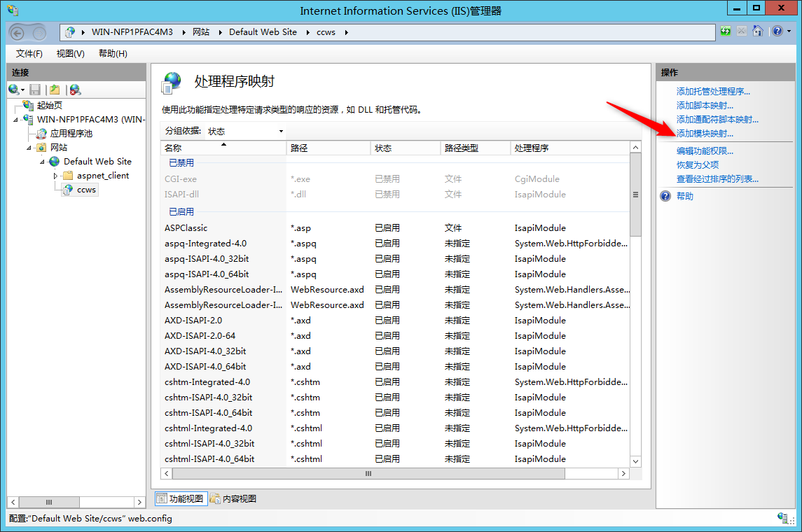
Task: Click the 添加通配符脚本映射... link
Action: click(717, 120)
